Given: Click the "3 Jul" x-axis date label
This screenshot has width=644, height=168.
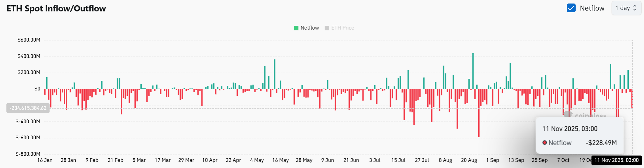Looking at the screenshot, I should pyautogui.click(x=375, y=160).
